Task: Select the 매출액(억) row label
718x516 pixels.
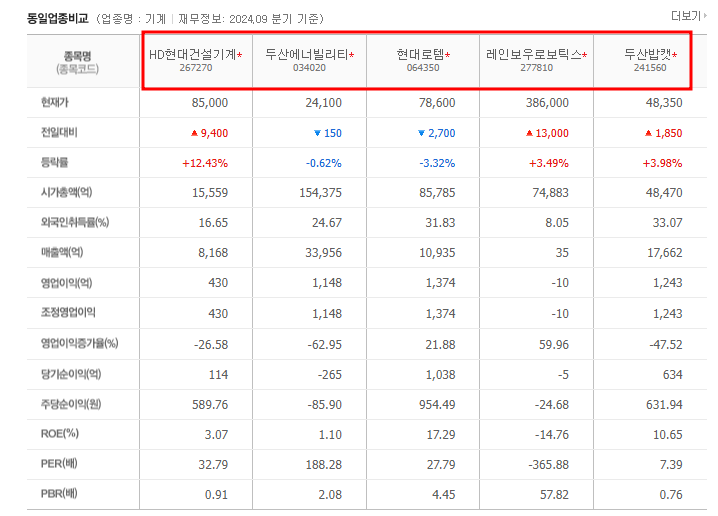Action: [x=62, y=252]
